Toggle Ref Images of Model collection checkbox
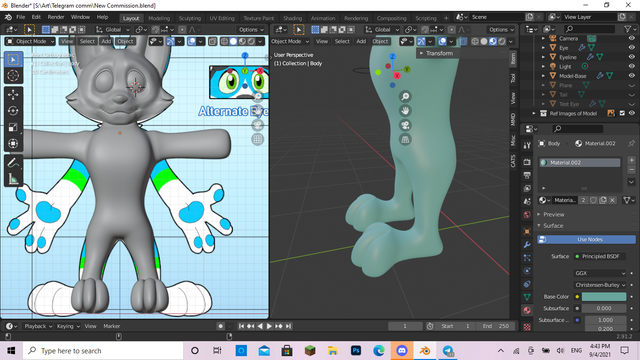This screenshot has width=640, height=360. [x=622, y=113]
